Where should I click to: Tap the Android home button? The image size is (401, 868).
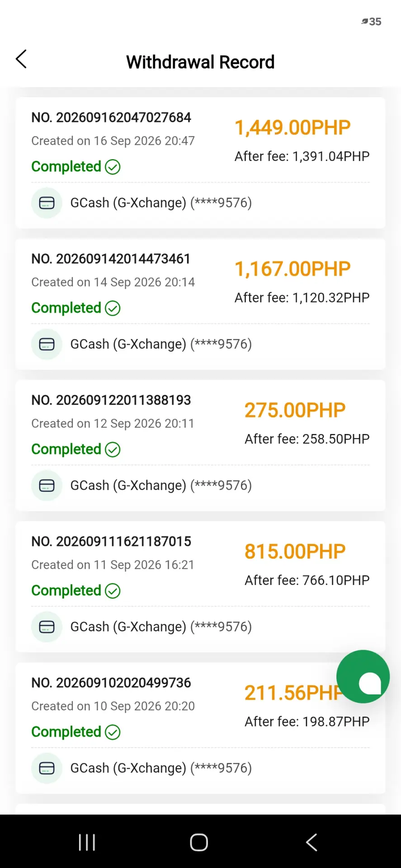point(199,842)
